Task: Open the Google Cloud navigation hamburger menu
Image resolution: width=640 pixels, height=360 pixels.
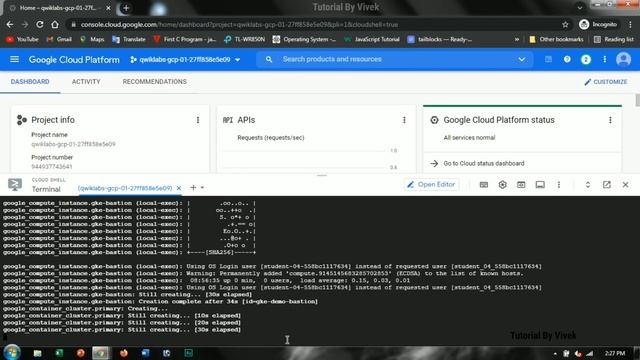Action: tap(14, 60)
